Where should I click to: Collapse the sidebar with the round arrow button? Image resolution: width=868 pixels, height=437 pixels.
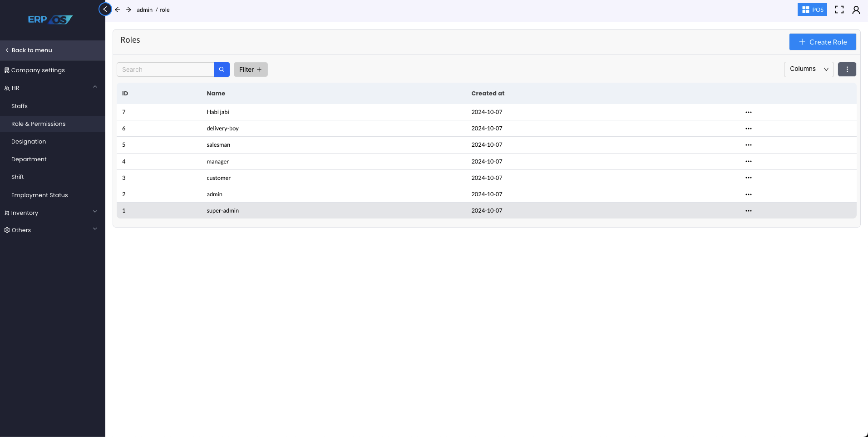(105, 9)
